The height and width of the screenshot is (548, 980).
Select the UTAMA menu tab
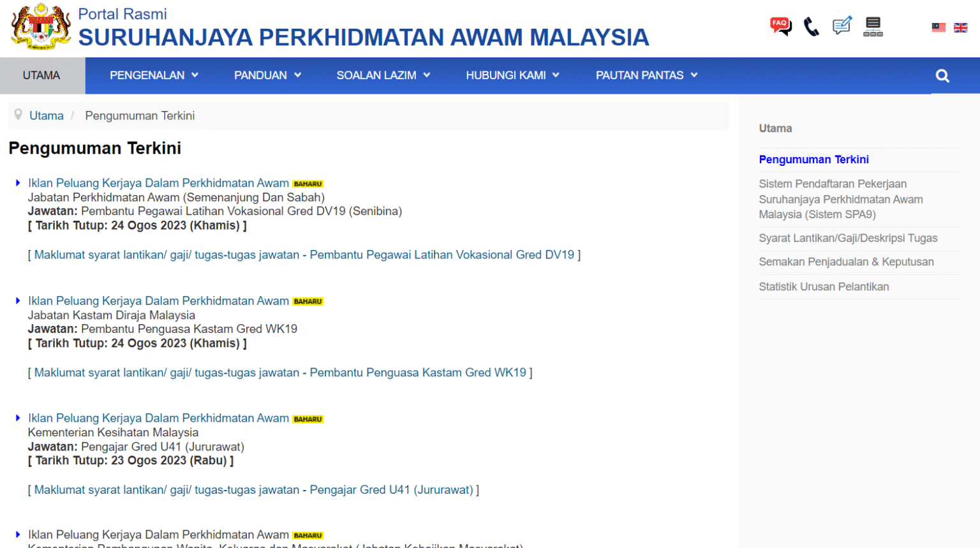pos(42,75)
